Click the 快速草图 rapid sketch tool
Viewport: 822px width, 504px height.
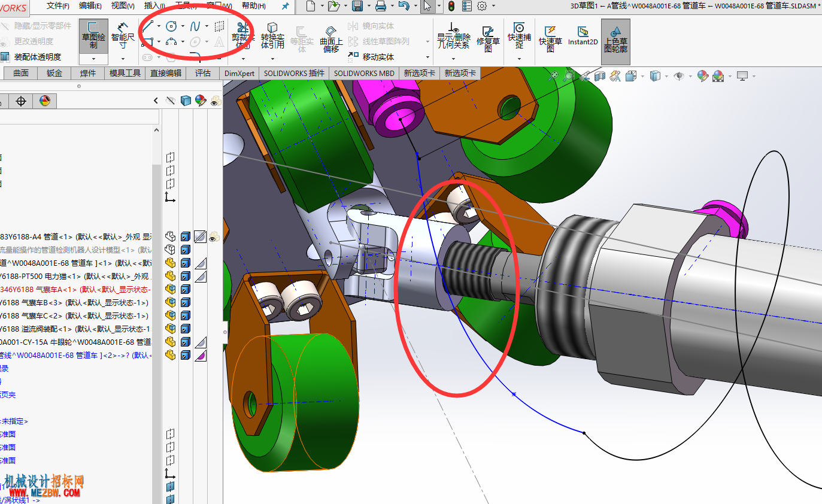[x=550, y=39]
